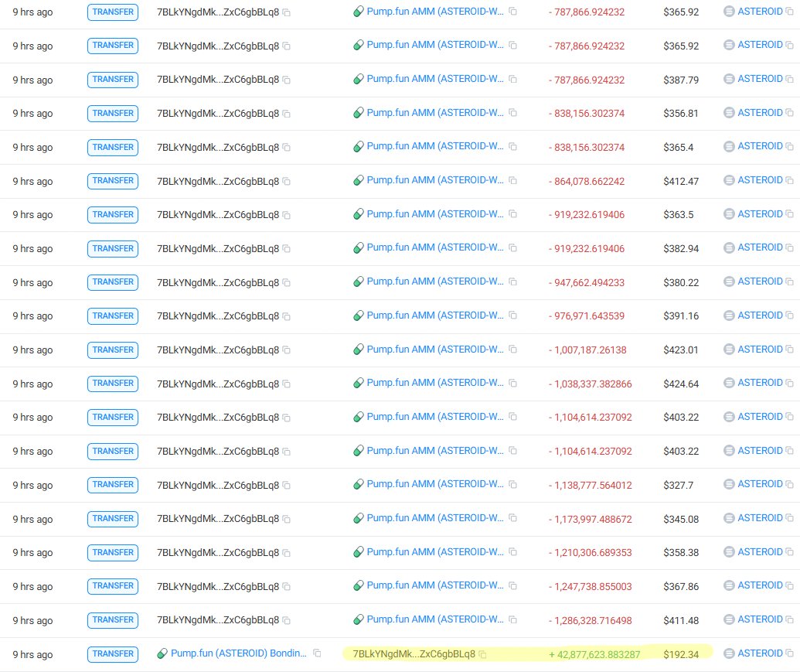Copy the Pump.fun (ASTEROID) Bonding address
Screen dimensions: 800x672
[x=316, y=653]
